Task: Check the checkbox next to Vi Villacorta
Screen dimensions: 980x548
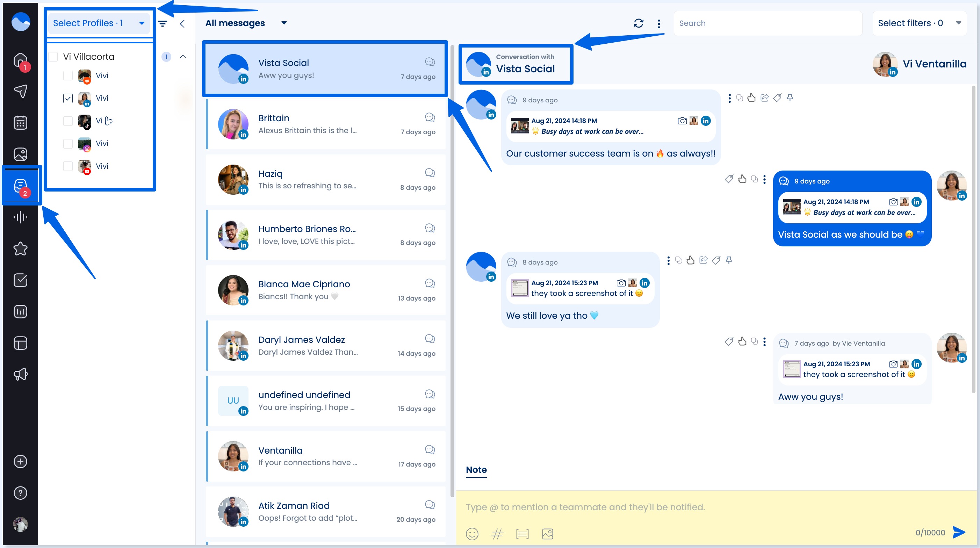Action: click(x=53, y=56)
